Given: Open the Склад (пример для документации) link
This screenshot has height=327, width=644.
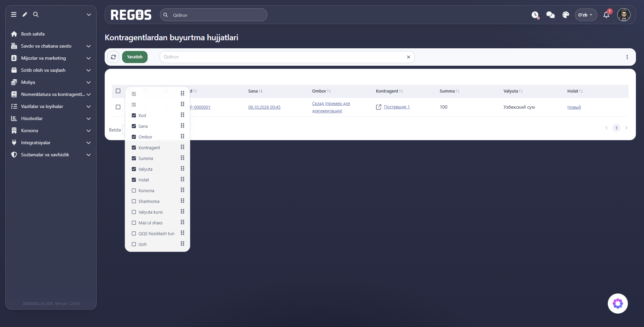Looking at the screenshot, I should [x=331, y=107].
